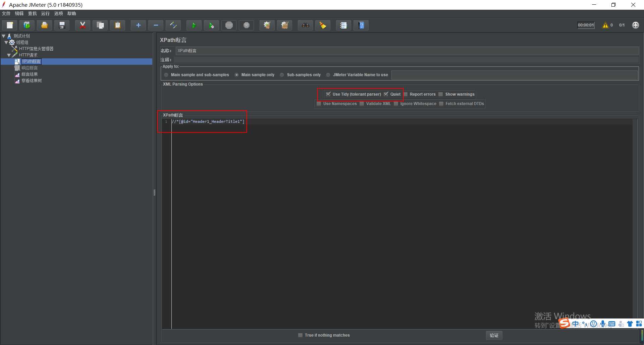Save the test plan with disk icon

click(62, 25)
